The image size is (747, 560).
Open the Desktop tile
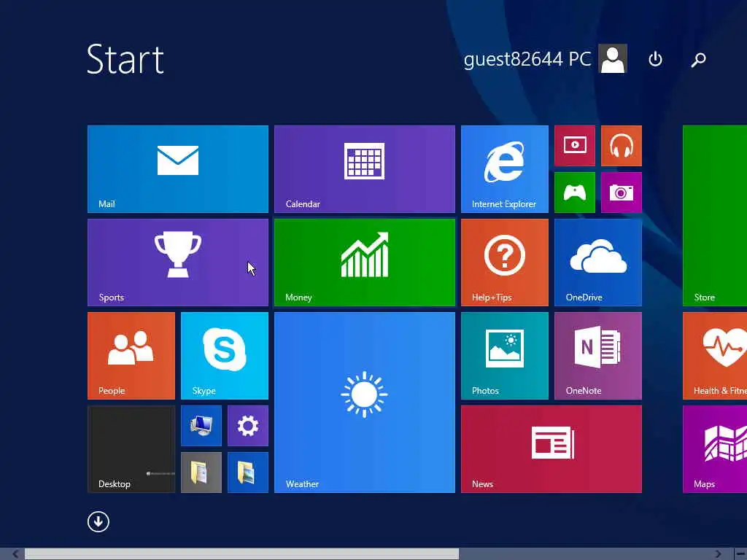(131, 449)
